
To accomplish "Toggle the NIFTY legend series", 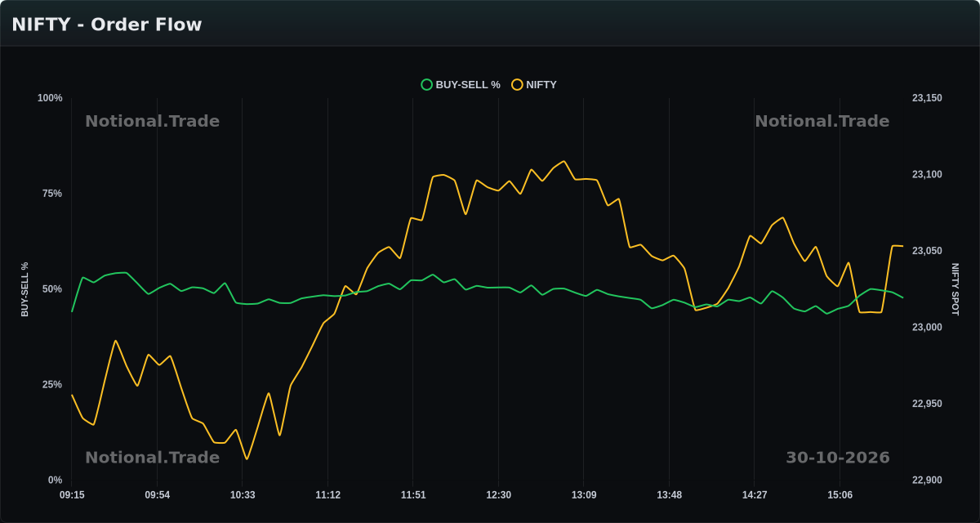I will 534,84.
